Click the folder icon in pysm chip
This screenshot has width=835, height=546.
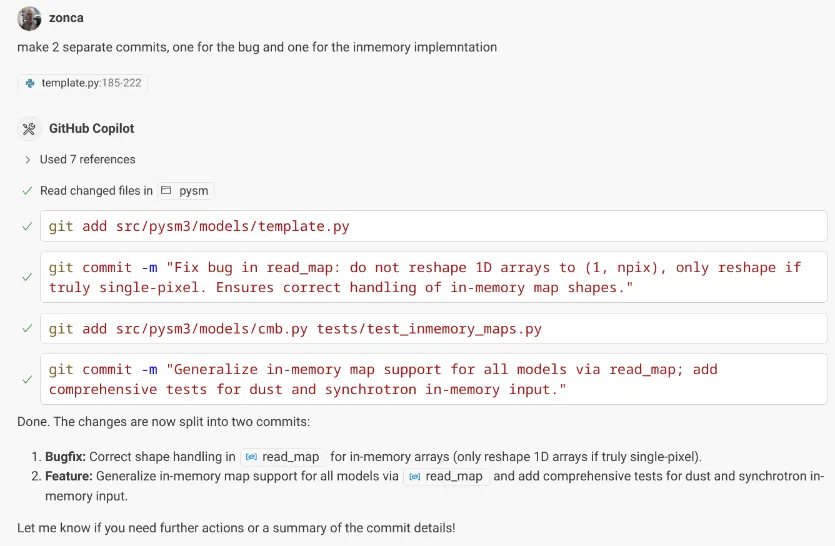(x=166, y=190)
